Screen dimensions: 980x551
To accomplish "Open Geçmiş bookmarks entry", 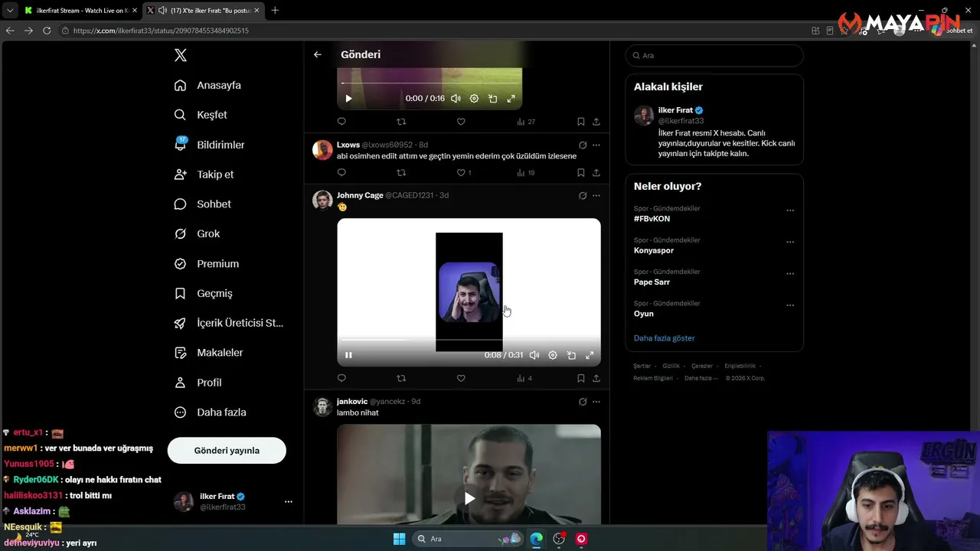I will [x=203, y=293].
